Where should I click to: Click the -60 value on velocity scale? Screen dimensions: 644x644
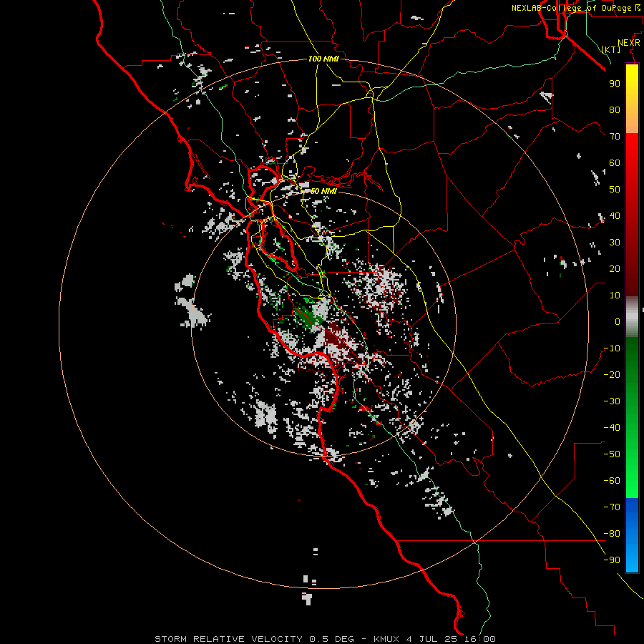pos(612,481)
